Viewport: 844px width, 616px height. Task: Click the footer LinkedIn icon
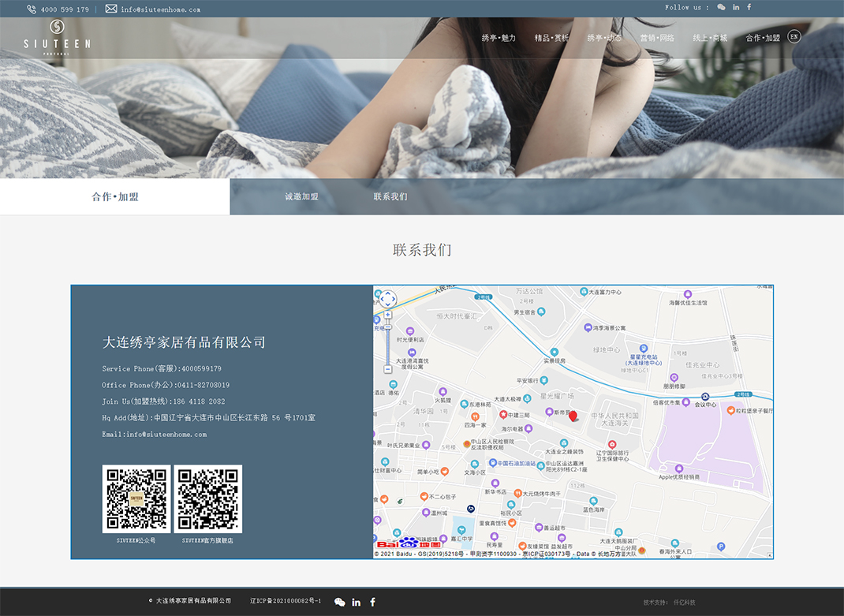pos(357,602)
